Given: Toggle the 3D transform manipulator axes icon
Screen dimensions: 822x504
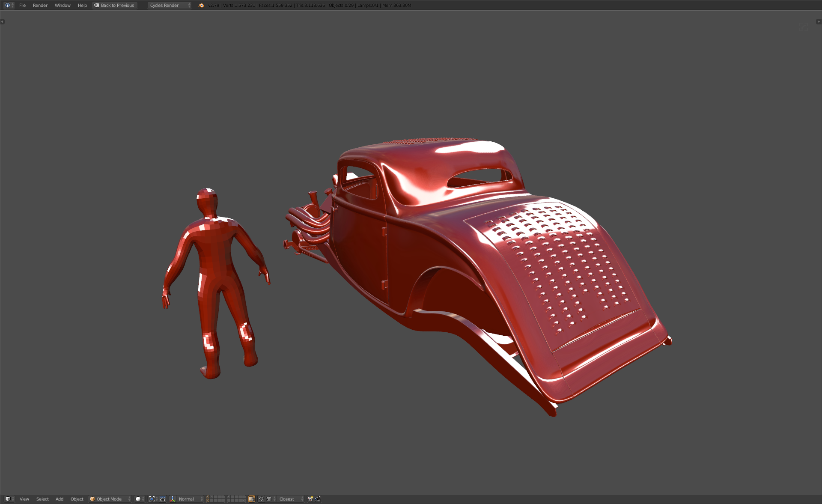Looking at the screenshot, I should (173, 499).
